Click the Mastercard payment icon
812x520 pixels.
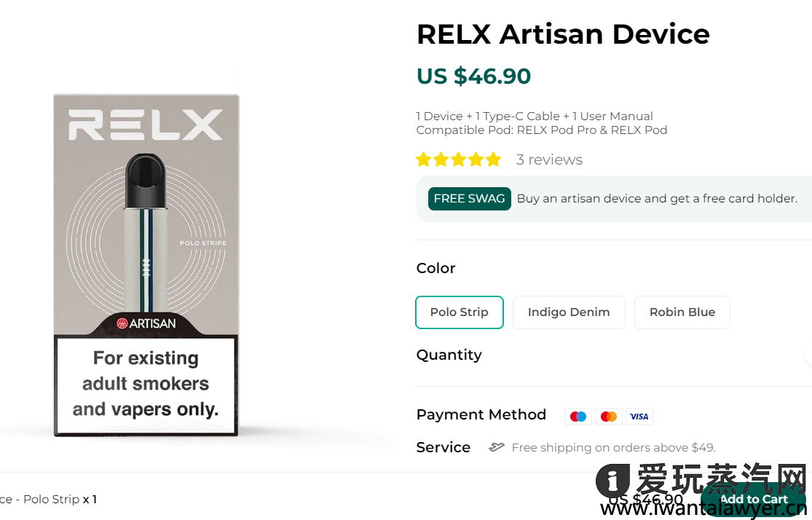coord(609,417)
